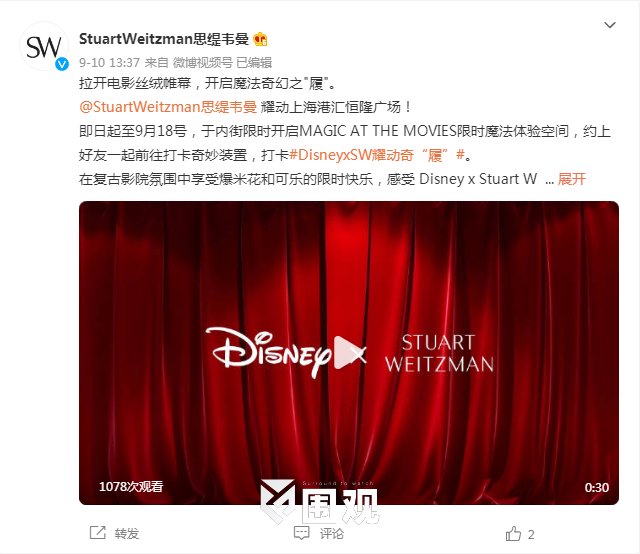Open the @StuartWeitzman思缇韦曼 mention link
The height and width of the screenshot is (554, 640).
(x=168, y=107)
